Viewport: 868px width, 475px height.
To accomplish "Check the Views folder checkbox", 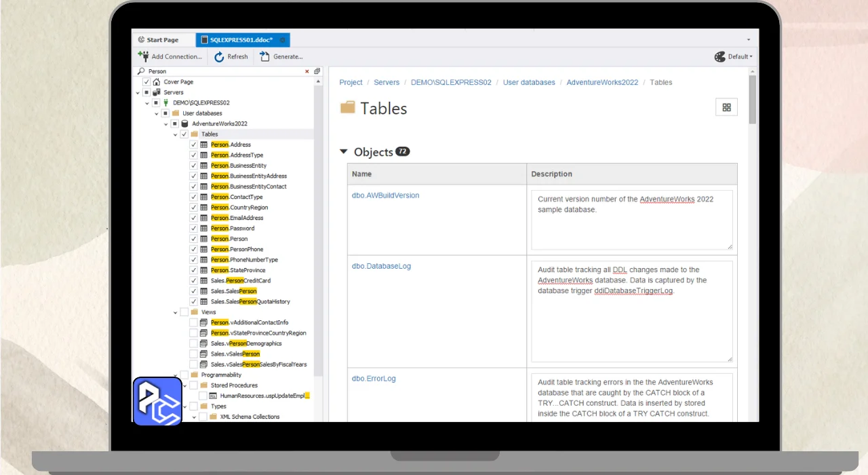I will coord(184,312).
